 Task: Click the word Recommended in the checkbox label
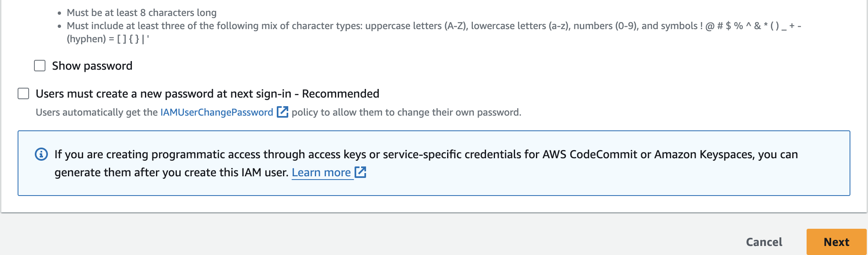click(341, 93)
